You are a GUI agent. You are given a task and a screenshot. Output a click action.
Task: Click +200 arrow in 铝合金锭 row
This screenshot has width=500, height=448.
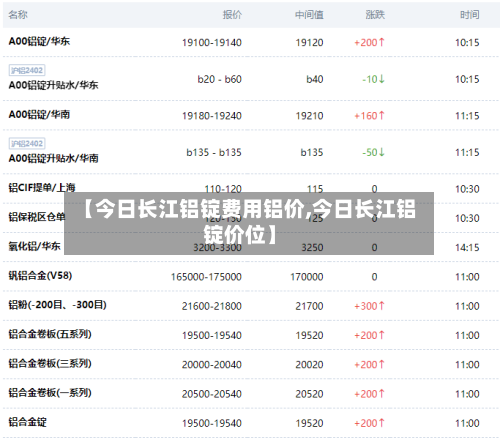click(369, 423)
